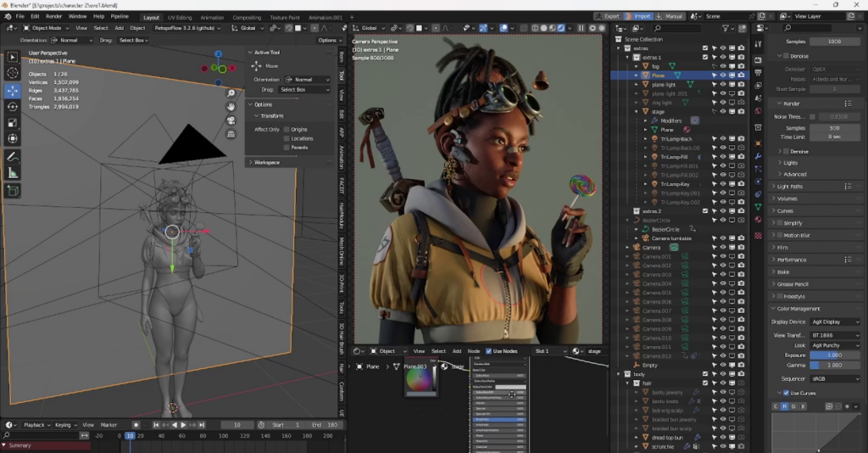Expand the Volumes panel
Image resolution: width=868 pixels, height=453 pixels.
(786, 199)
